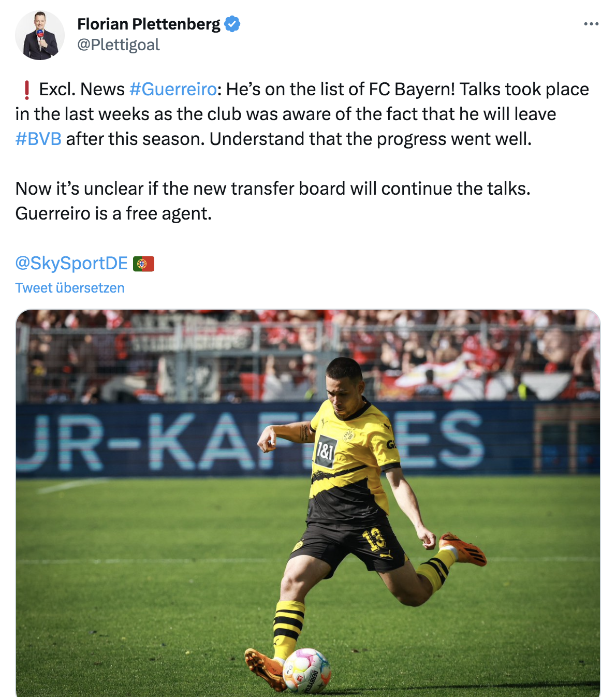616x697 pixels.
Task: Open the Florian Plettenberg display name link
Action: coord(149,24)
